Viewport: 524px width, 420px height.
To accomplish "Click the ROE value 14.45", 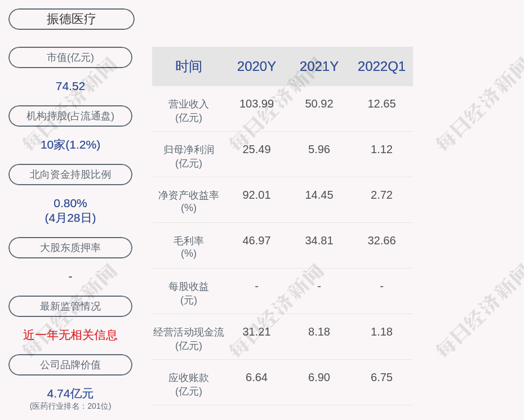I will pyautogui.click(x=319, y=195).
